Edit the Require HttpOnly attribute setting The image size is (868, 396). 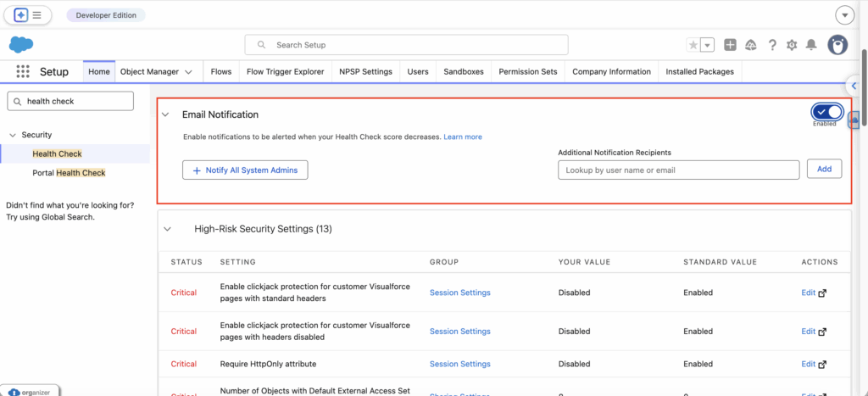(808, 364)
